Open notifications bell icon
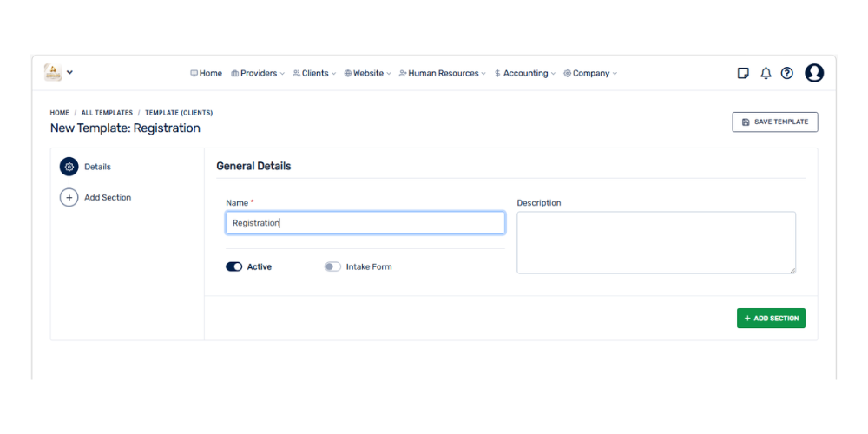Screen dimensions: 868x434 766,73
